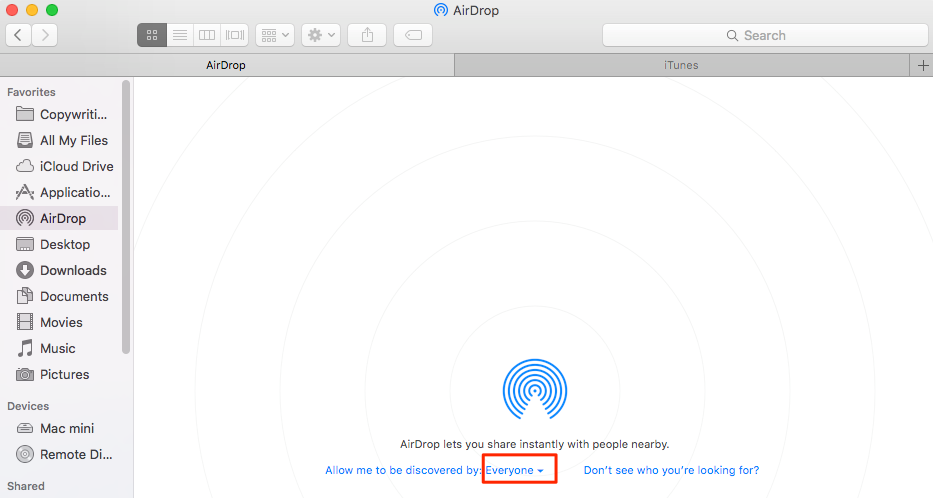Click into the Search field
933x498 pixels.
tap(765, 35)
